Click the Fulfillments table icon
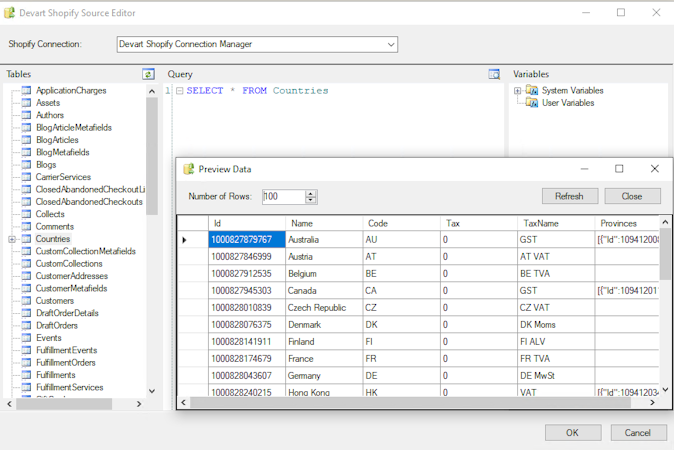The width and height of the screenshot is (674, 450). (26, 375)
